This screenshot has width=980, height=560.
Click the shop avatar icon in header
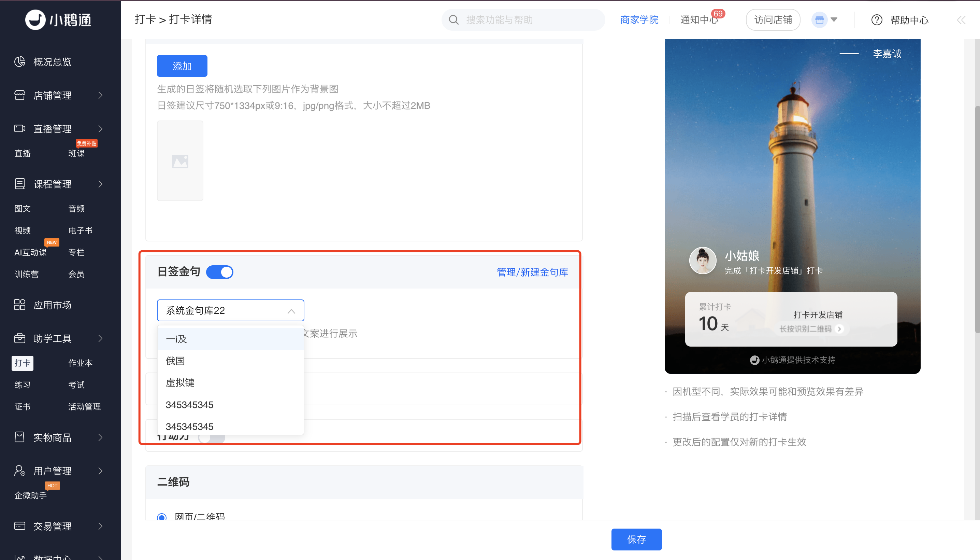(x=819, y=19)
